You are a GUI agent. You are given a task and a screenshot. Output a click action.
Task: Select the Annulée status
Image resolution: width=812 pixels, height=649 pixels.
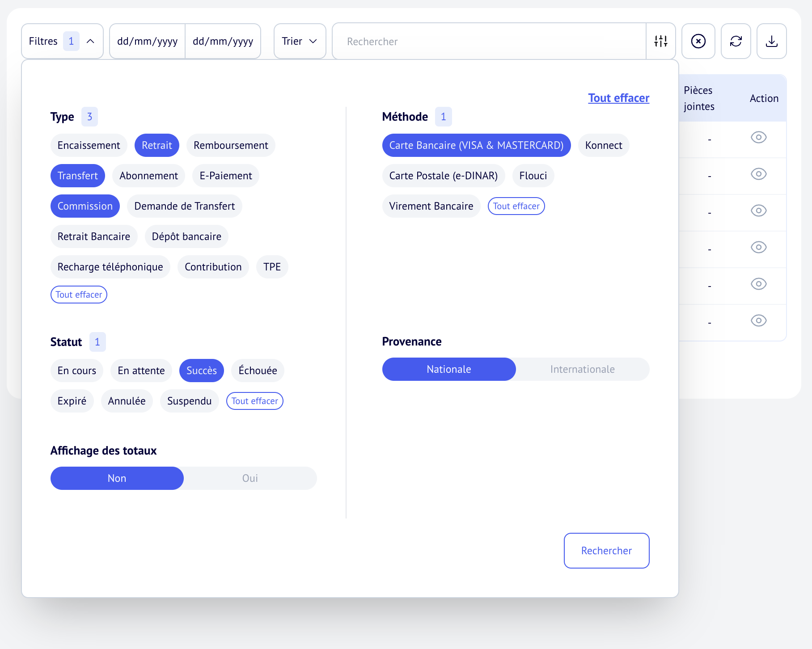tap(127, 401)
